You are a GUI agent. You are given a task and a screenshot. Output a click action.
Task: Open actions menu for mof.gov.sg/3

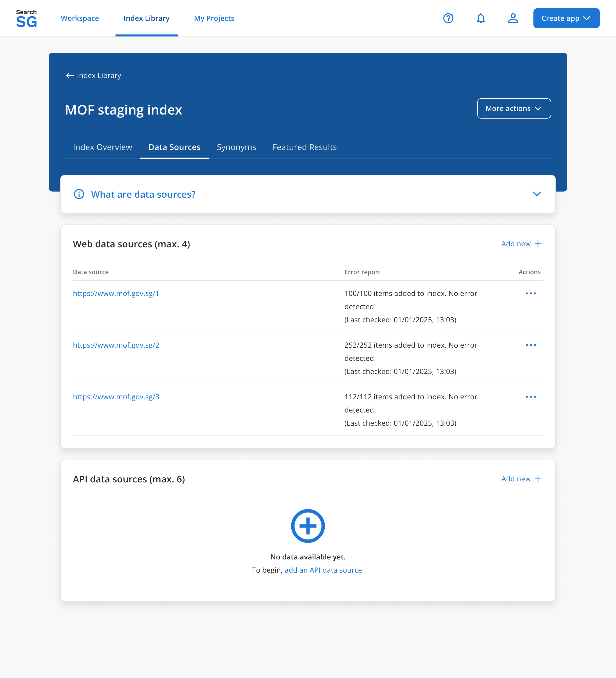point(531,397)
